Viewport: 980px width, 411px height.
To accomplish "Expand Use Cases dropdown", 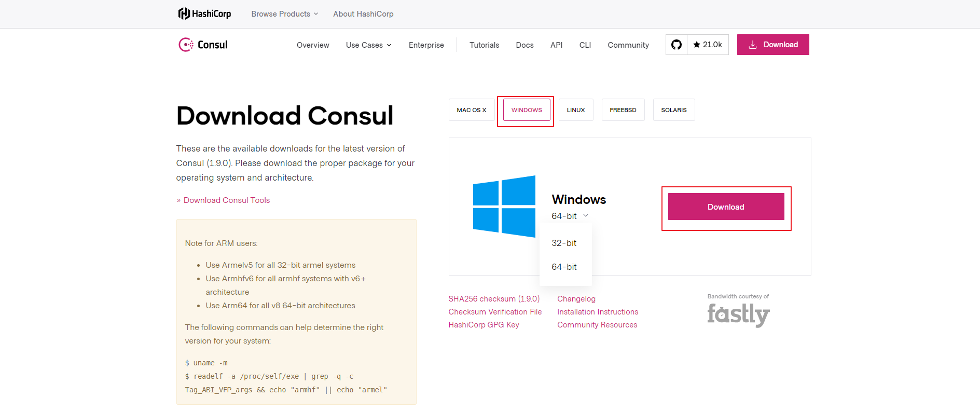I will point(369,45).
